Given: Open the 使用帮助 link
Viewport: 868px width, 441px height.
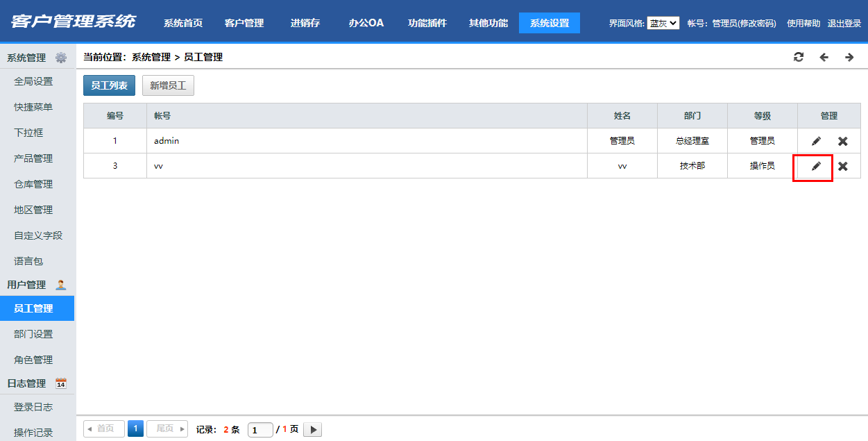Looking at the screenshot, I should pos(804,23).
